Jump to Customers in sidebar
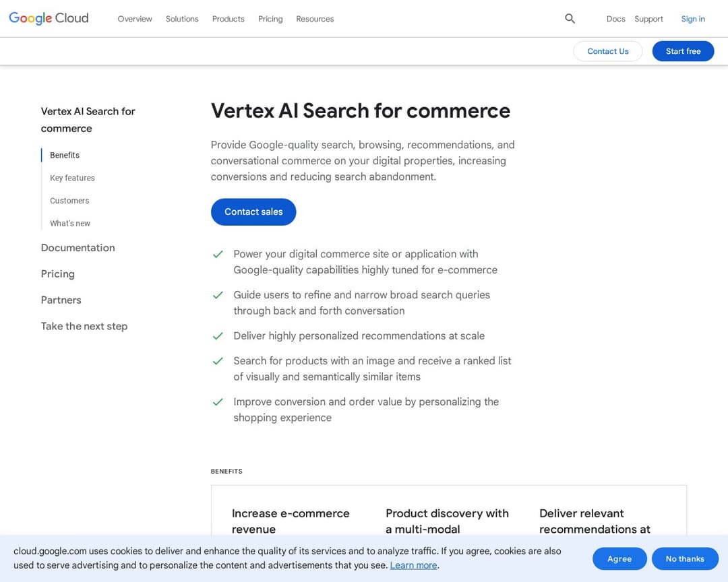The image size is (728, 582). (69, 201)
